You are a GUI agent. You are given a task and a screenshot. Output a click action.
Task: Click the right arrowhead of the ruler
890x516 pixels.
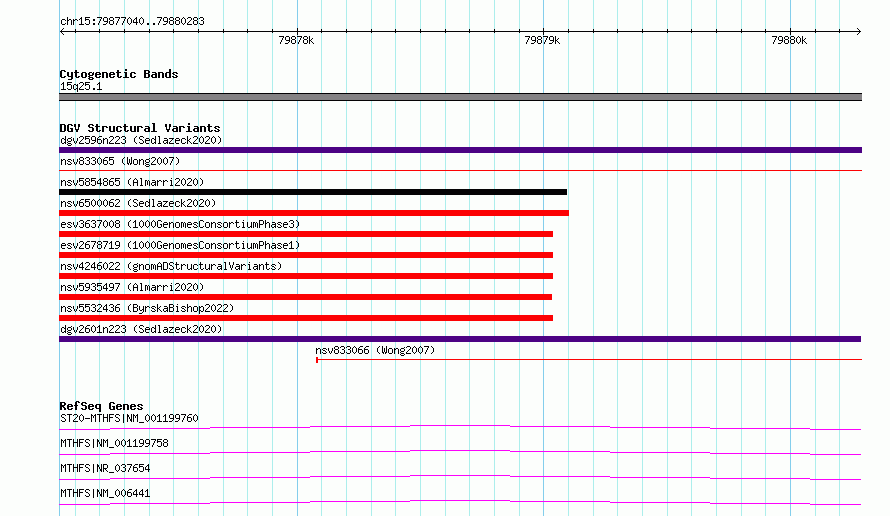point(859,31)
